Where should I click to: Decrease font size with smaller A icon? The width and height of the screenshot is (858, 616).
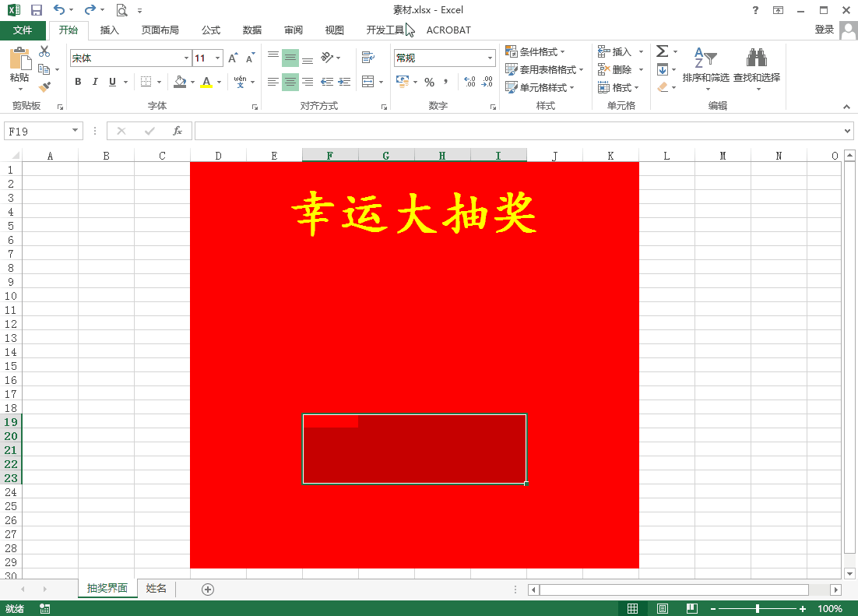pyautogui.click(x=250, y=58)
